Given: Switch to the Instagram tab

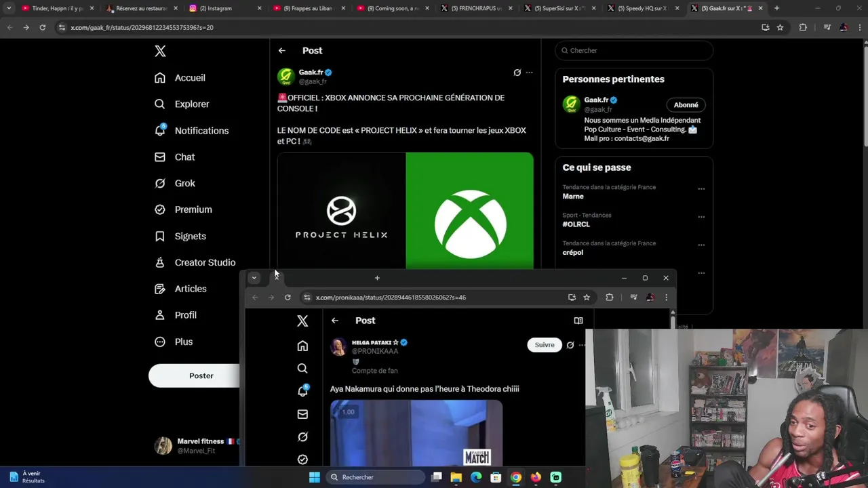Looking at the screenshot, I should click(x=225, y=8).
